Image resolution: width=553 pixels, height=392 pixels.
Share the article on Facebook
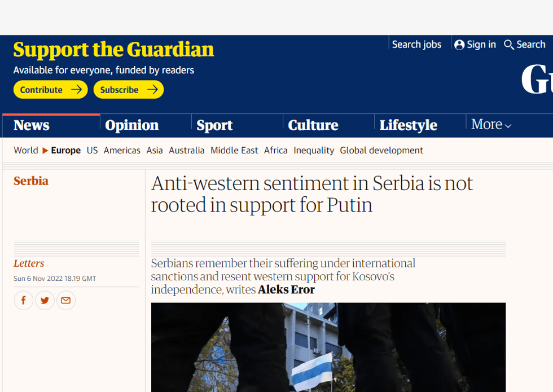[x=24, y=300]
